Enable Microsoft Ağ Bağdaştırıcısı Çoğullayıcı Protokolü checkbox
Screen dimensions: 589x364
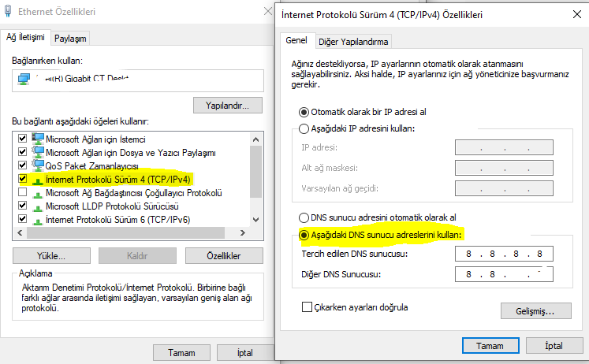pyautogui.click(x=22, y=193)
